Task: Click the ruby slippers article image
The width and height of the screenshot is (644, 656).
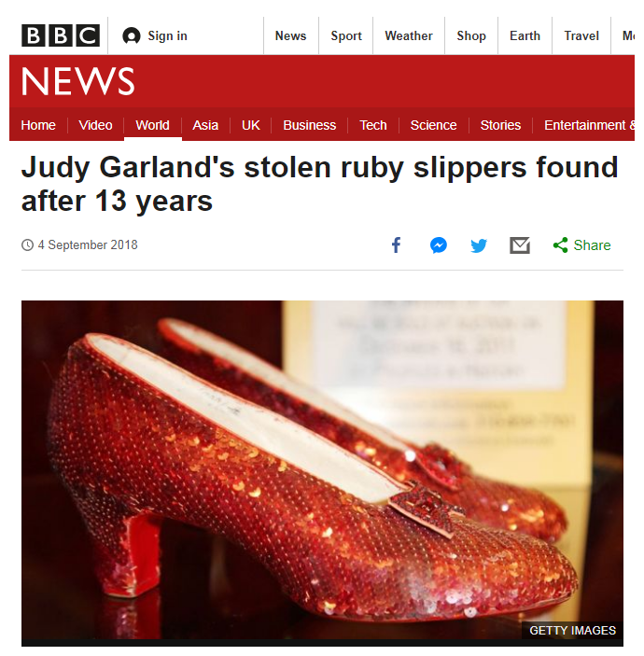Action: click(322, 473)
